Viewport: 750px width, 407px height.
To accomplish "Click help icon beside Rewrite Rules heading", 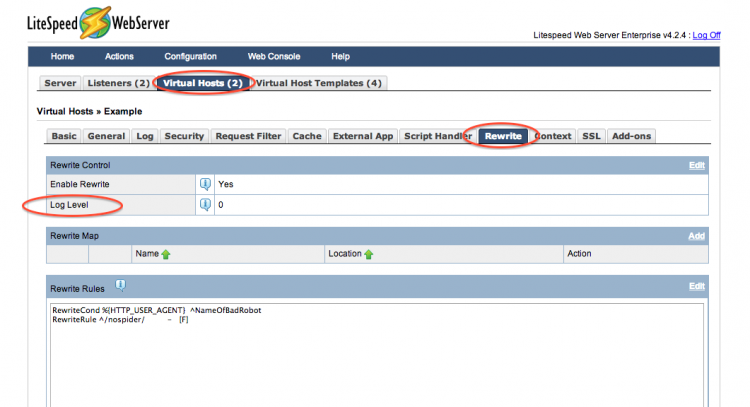I will [120, 286].
